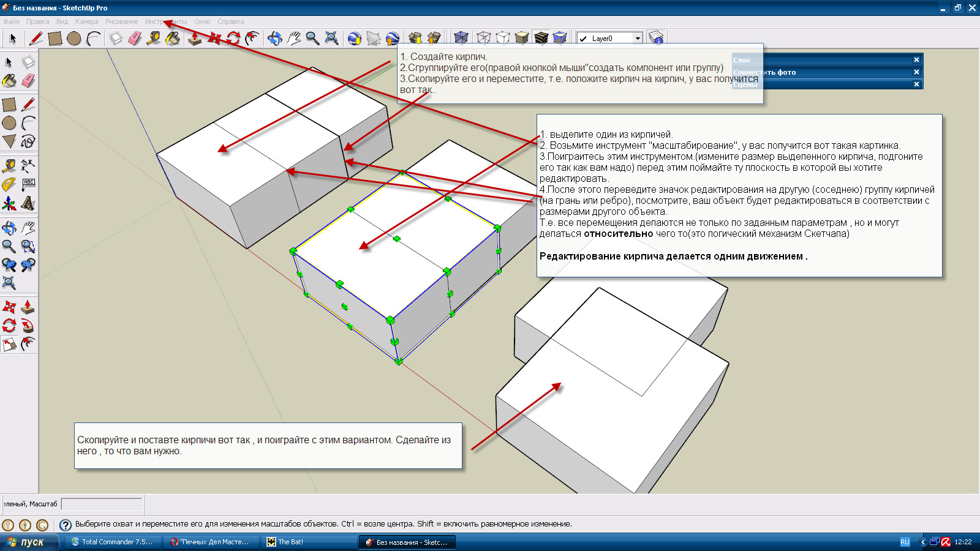Select the Follow Me tool in left toolbar
The height and width of the screenshot is (551, 980).
coord(28,326)
